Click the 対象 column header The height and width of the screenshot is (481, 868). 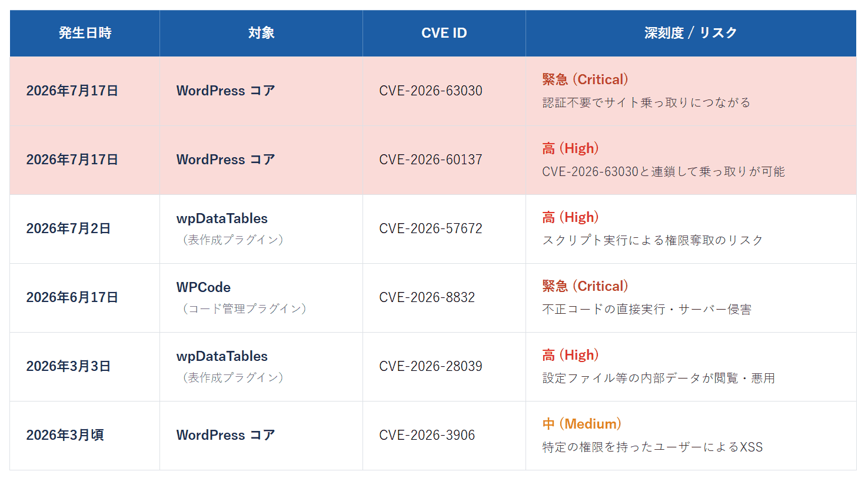[x=261, y=33]
